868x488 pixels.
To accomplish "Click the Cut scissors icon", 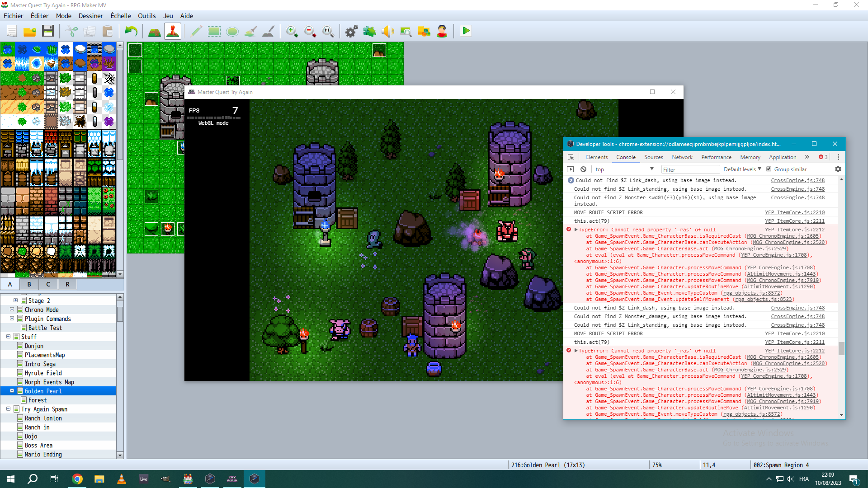I will (x=71, y=31).
